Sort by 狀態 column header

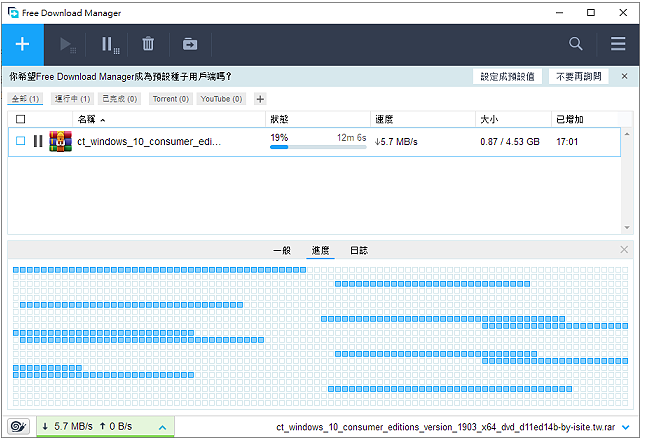click(279, 119)
